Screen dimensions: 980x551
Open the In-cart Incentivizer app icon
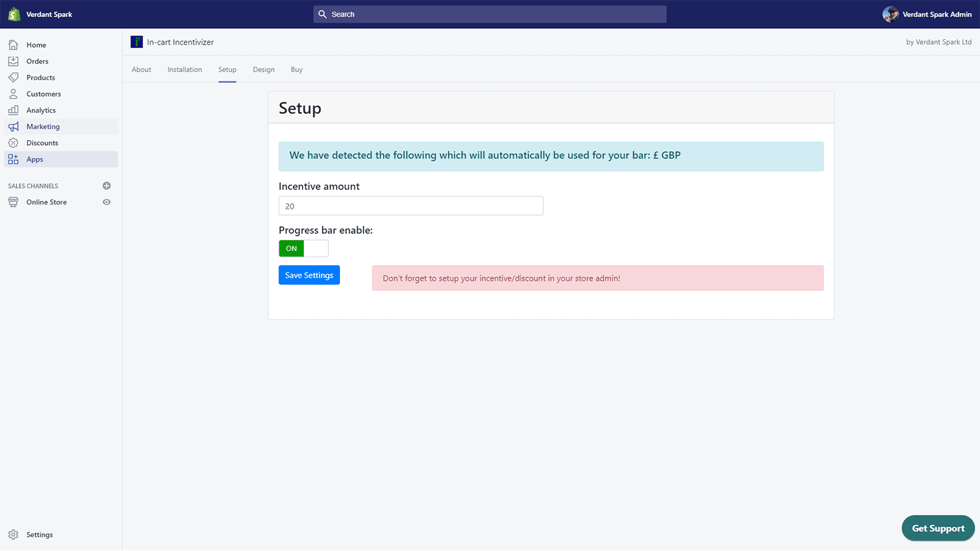[136, 42]
